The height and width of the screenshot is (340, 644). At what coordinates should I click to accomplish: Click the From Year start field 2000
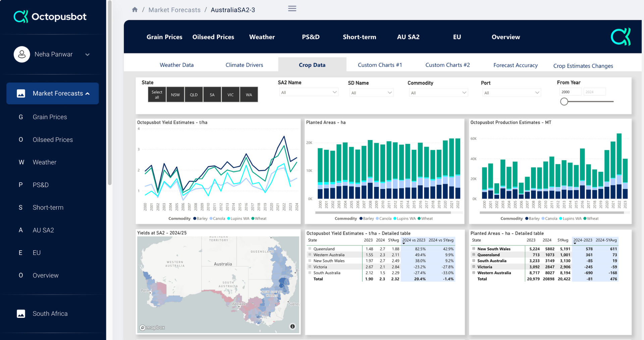[570, 92]
